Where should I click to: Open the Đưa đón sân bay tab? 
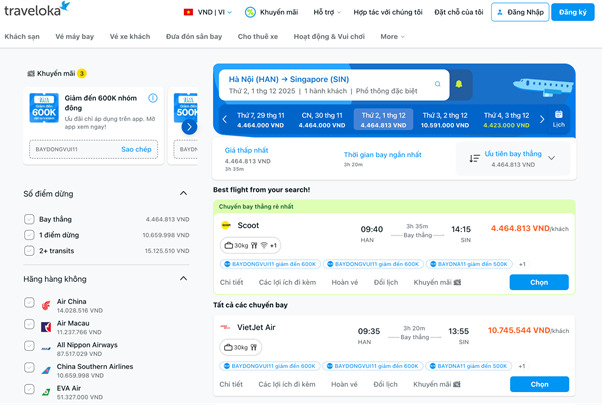194,36
